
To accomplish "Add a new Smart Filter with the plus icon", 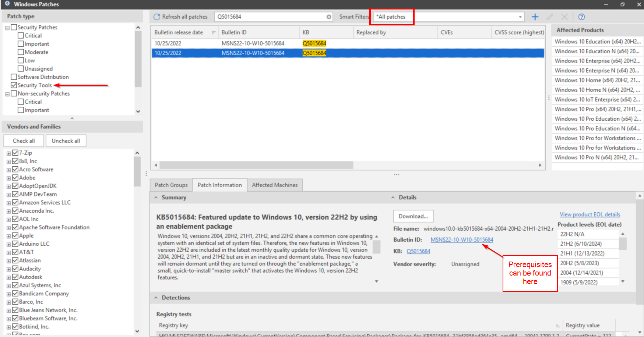I will [x=535, y=17].
